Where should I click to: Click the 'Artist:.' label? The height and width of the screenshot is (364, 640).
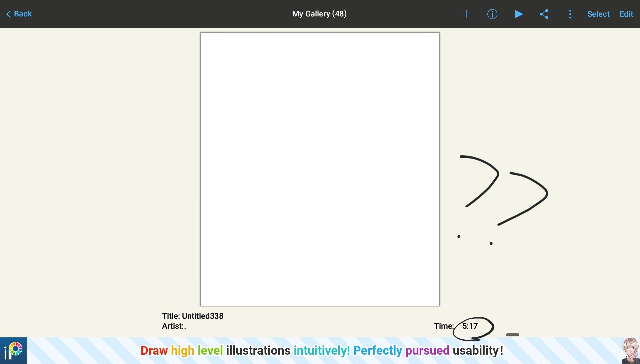point(174,326)
